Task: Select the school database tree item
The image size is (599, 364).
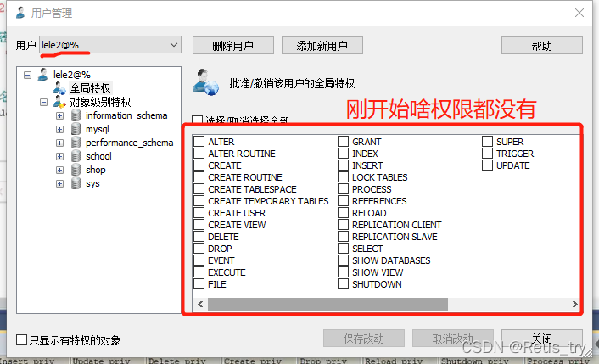Action: tap(98, 156)
